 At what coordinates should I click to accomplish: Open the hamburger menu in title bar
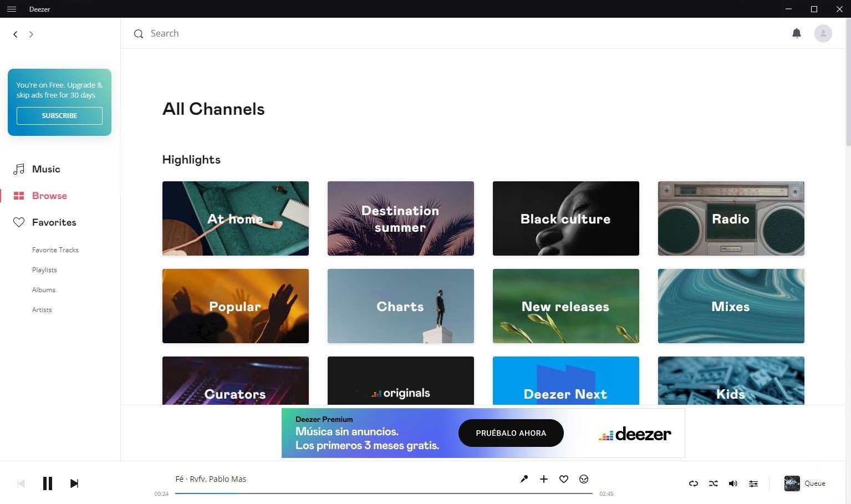[x=11, y=9]
